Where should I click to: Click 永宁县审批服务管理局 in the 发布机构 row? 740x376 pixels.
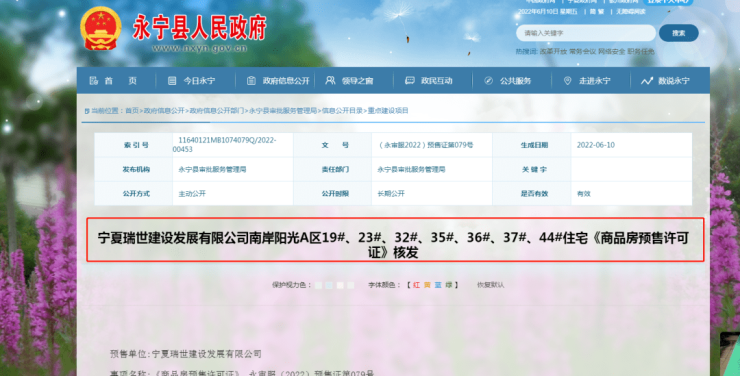click(212, 169)
